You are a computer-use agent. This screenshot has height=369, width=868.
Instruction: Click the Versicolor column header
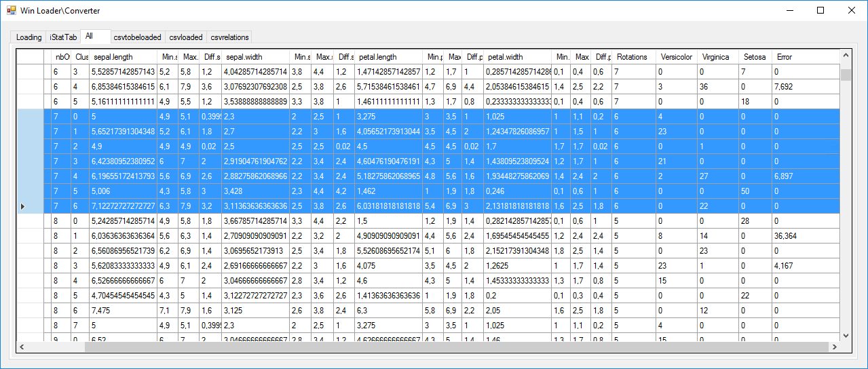click(x=677, y=57)
